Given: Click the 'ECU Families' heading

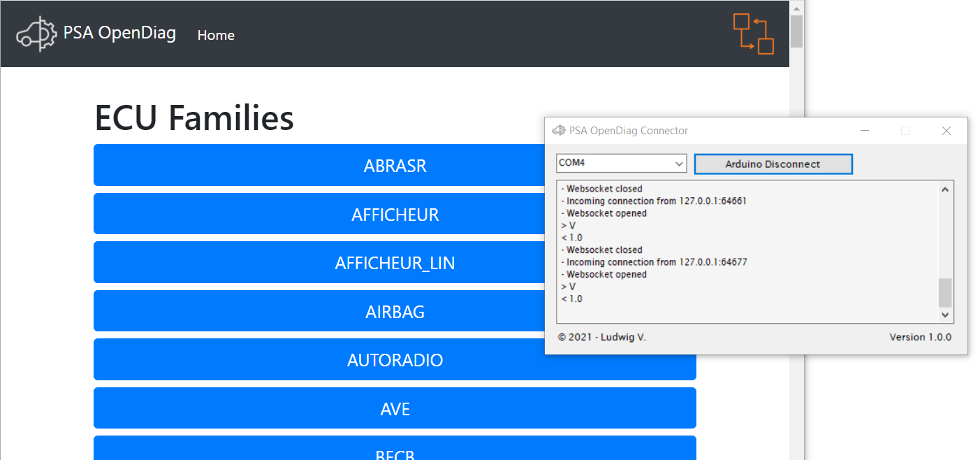Looking at the screenshot, I should (194, 117).
